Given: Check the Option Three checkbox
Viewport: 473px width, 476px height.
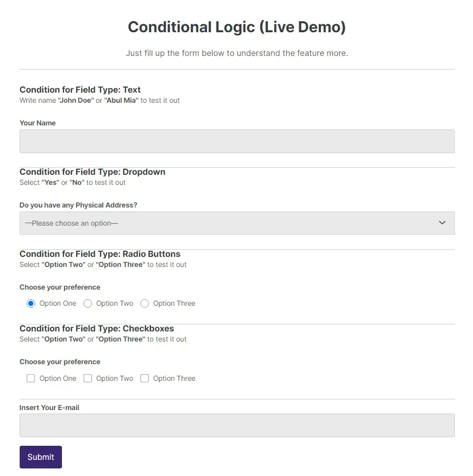Looking at the screenshot, I should pyautogui.click(x=145, y=378).
